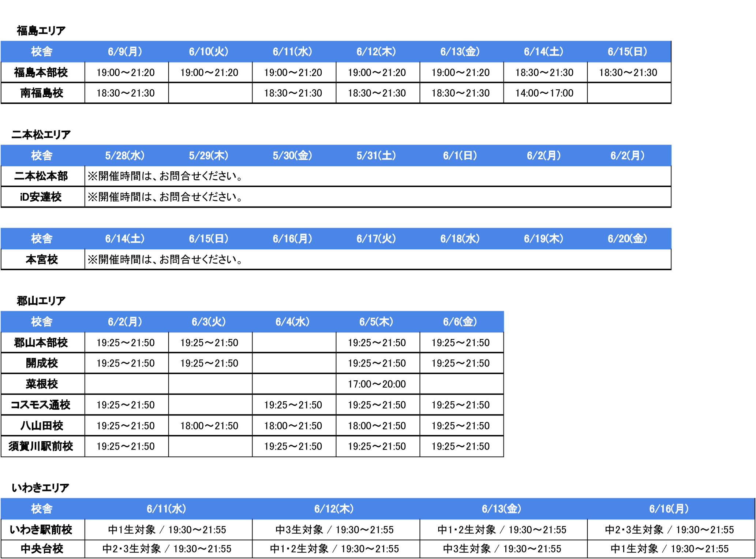Click 14:00～17:00 cell for 南福島校
Screen dimensions: 756x559
[x=544, y=93]
